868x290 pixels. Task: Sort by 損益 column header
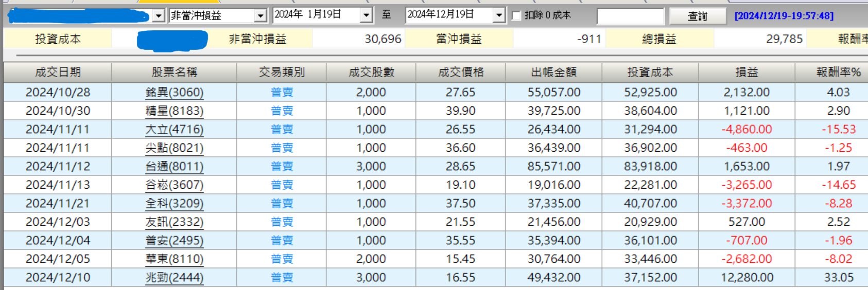click(x=747, y=72)
